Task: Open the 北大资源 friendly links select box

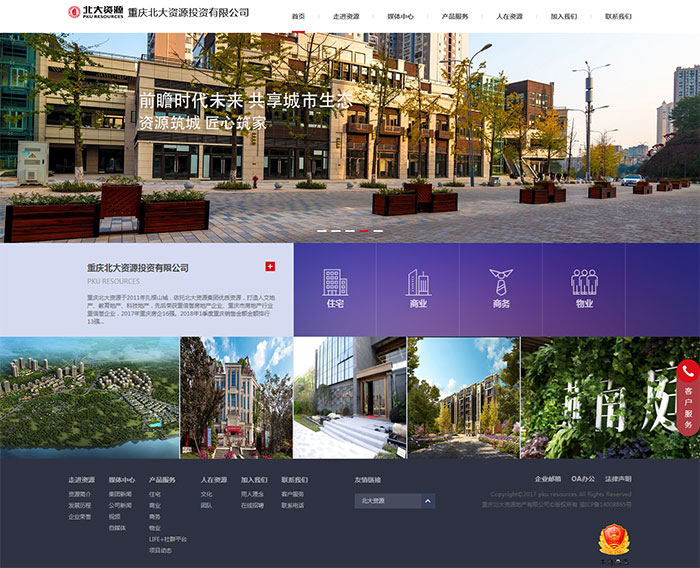Action: pyautogui.click(x=395, y=501)
